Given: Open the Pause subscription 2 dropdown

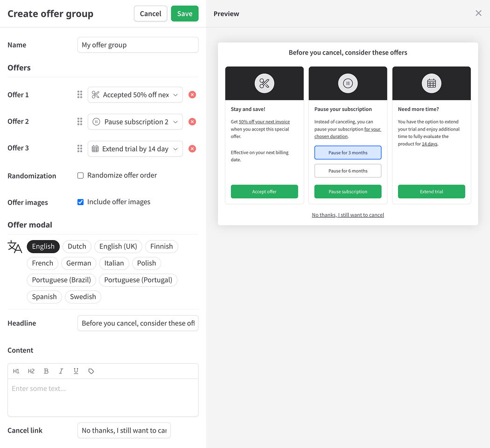Looking at the screenshot, I should (x=135, y=122).
